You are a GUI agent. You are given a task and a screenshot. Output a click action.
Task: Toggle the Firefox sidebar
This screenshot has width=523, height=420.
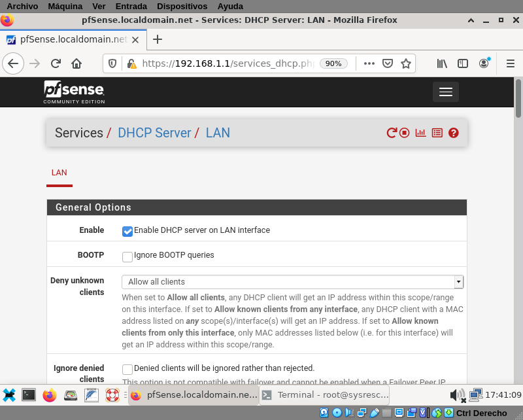tap(463, 63)
